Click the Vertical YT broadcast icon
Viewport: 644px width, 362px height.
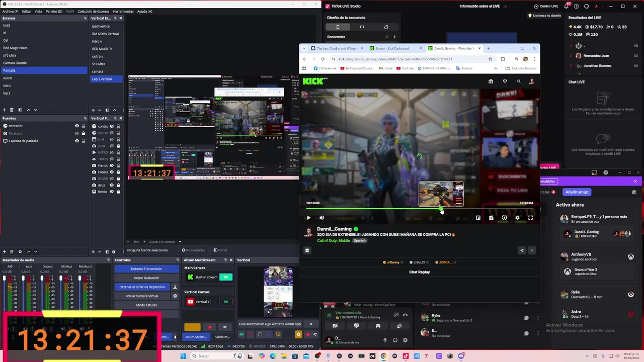tap(226, 302)
